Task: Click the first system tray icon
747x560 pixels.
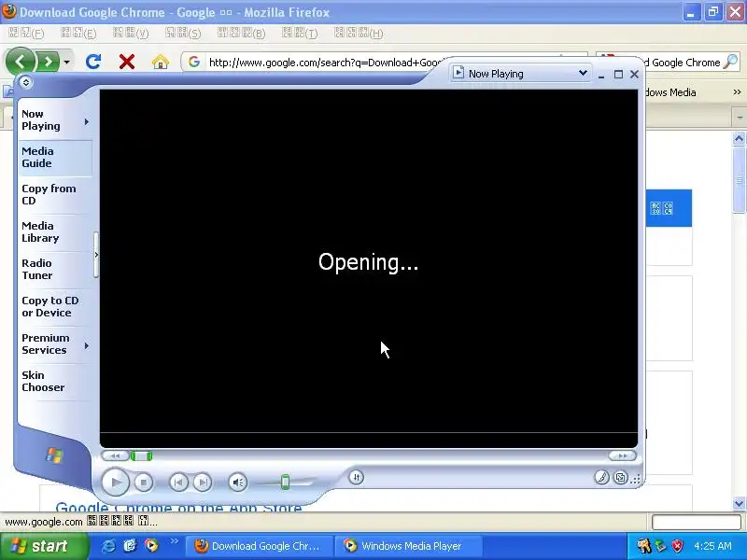Action: tap(644, 546)
